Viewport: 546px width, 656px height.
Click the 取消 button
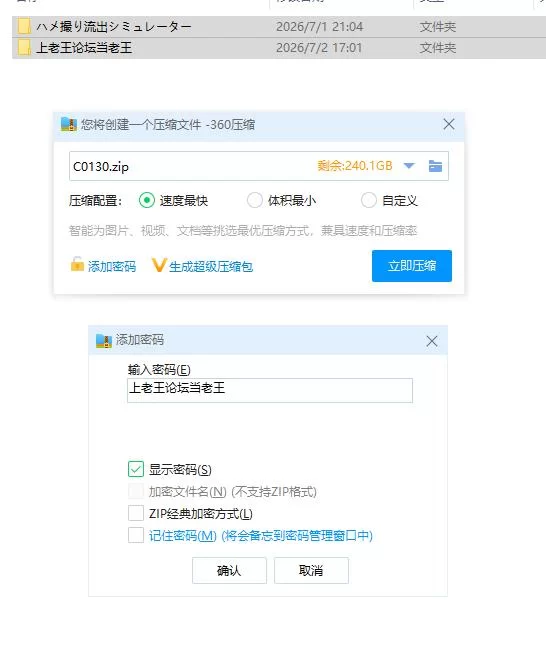[x=311, y=570]
